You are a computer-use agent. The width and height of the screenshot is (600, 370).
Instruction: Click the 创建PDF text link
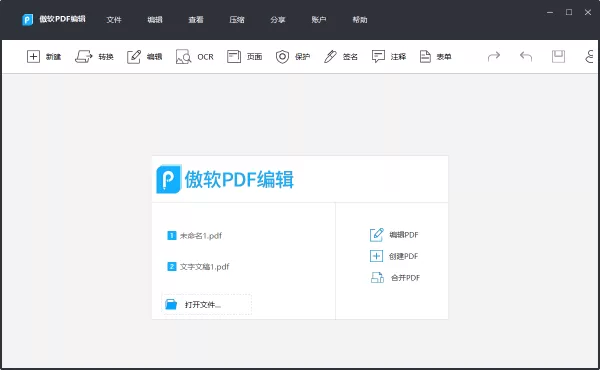[404, 256]
